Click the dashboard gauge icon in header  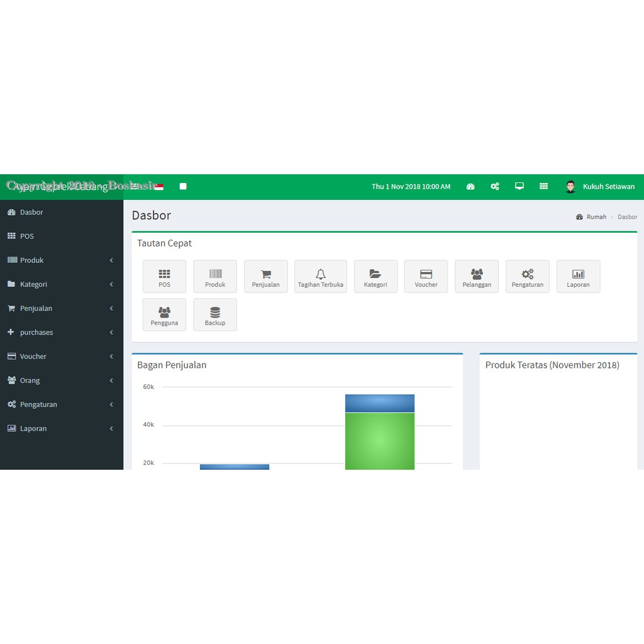pos(470,187)
